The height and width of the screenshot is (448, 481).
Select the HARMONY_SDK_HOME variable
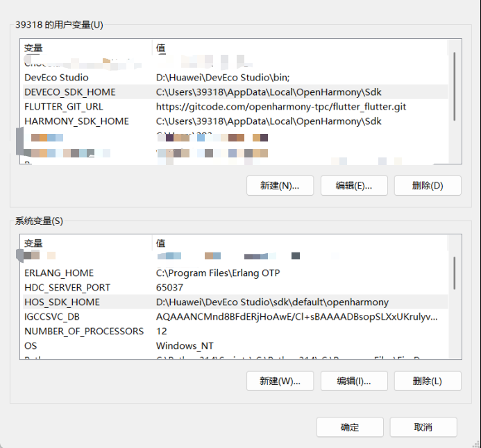coord(235,121)
